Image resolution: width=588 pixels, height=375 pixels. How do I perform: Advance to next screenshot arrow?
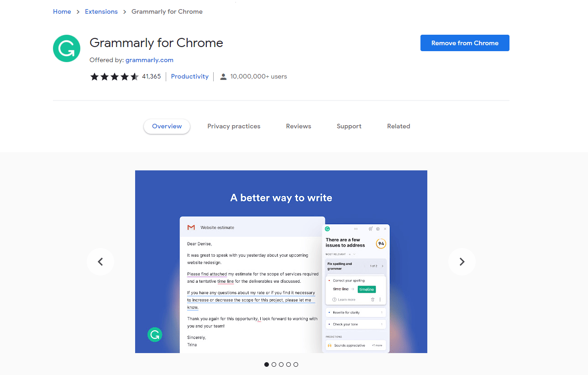coord(462,262)
